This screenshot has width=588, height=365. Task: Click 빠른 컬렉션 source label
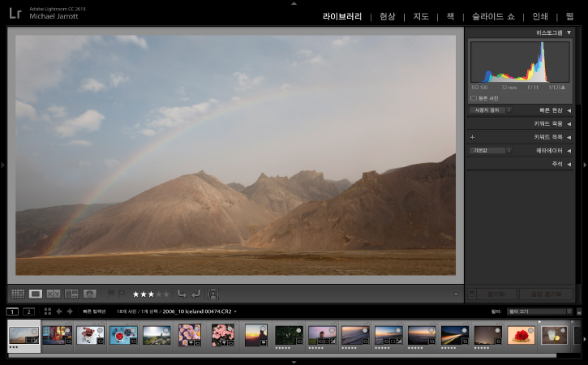coord(94,311)
